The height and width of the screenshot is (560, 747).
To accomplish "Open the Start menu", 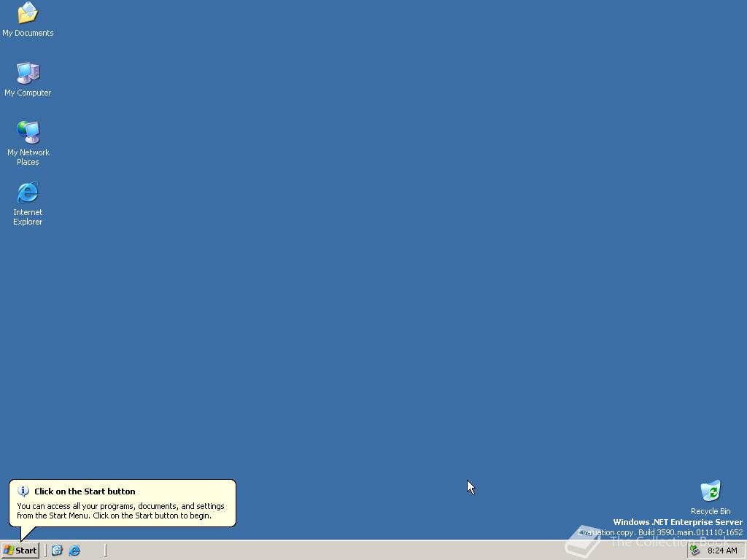I will pos(20,551).
